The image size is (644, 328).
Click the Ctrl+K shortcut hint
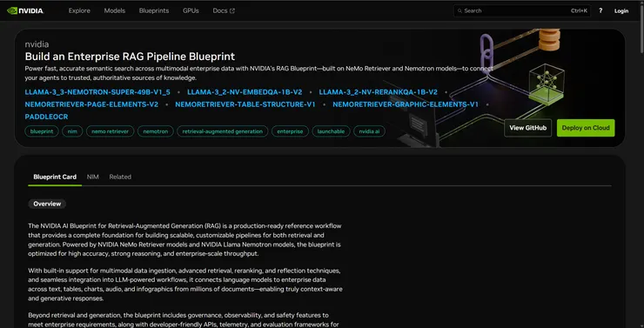(579, 11)
